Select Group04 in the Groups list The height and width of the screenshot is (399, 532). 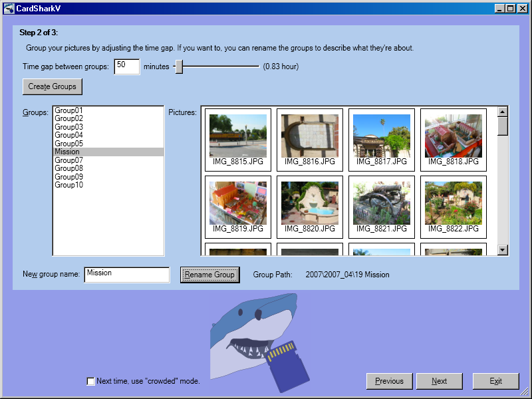point(108,135)
